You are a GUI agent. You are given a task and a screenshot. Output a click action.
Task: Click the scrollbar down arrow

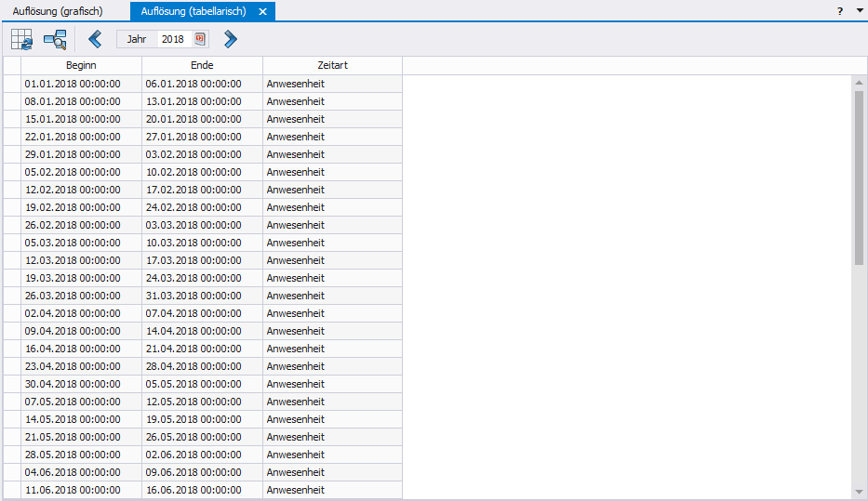[x=859, y=492]
